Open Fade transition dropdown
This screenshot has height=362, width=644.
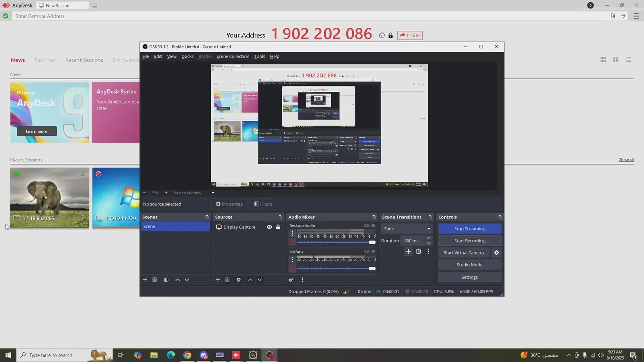coord(407,229)
